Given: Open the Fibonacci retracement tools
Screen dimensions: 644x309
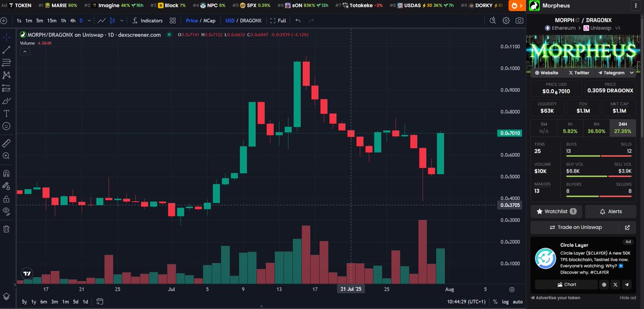Looking at the screenshot, I should pyautogui.click(x=6, y=63).
